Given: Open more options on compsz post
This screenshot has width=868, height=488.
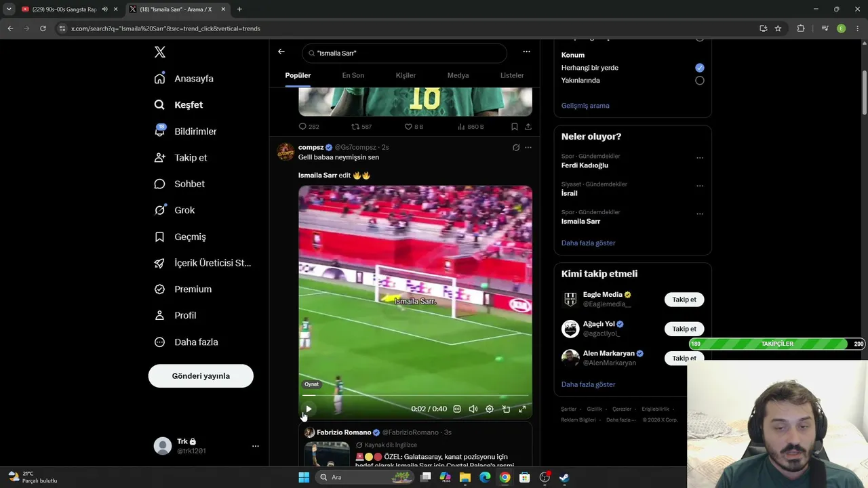Looking at the screenshot, I should coord(528,147).
